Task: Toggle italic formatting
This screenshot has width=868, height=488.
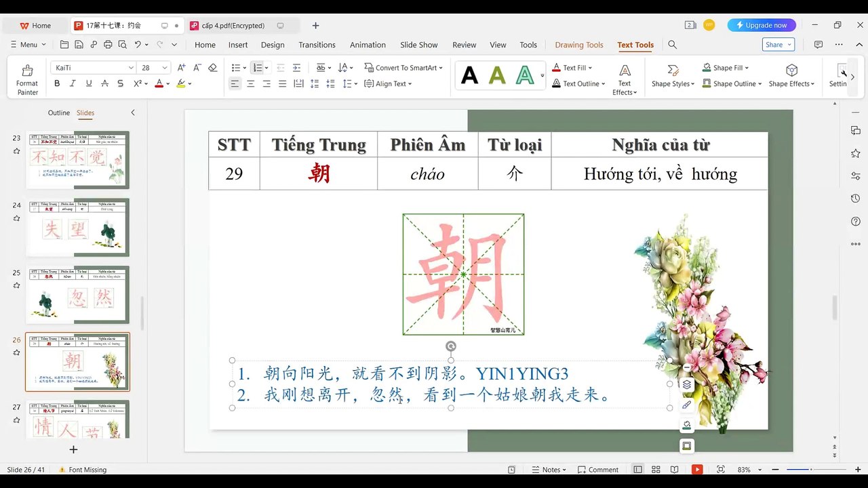Action: point(73,83)
